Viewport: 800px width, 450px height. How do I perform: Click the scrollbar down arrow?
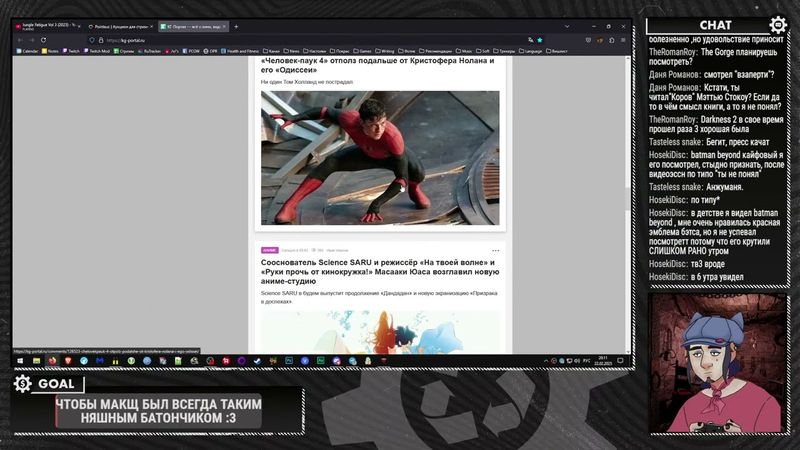pos(628,351)
